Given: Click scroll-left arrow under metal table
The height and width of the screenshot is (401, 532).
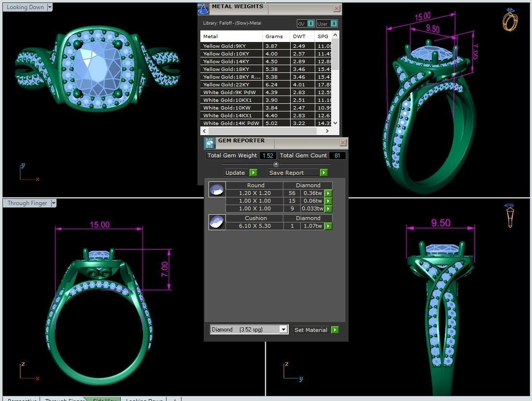Looking at the screenshot, I should (x=204, y=131).
